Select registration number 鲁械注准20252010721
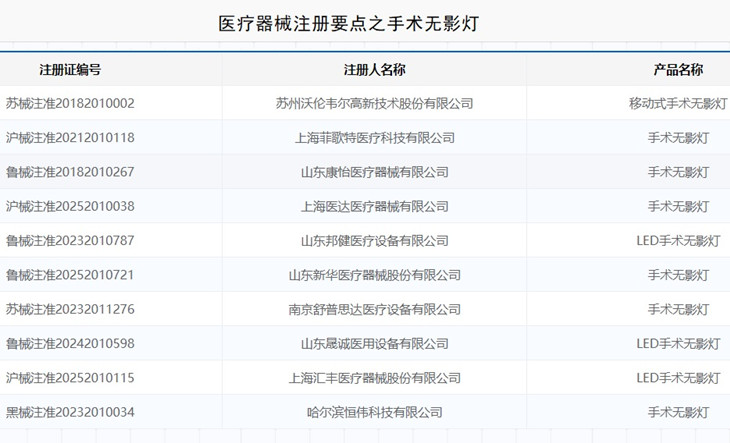The width and height of the screenshot is (730, 443). 70,275
